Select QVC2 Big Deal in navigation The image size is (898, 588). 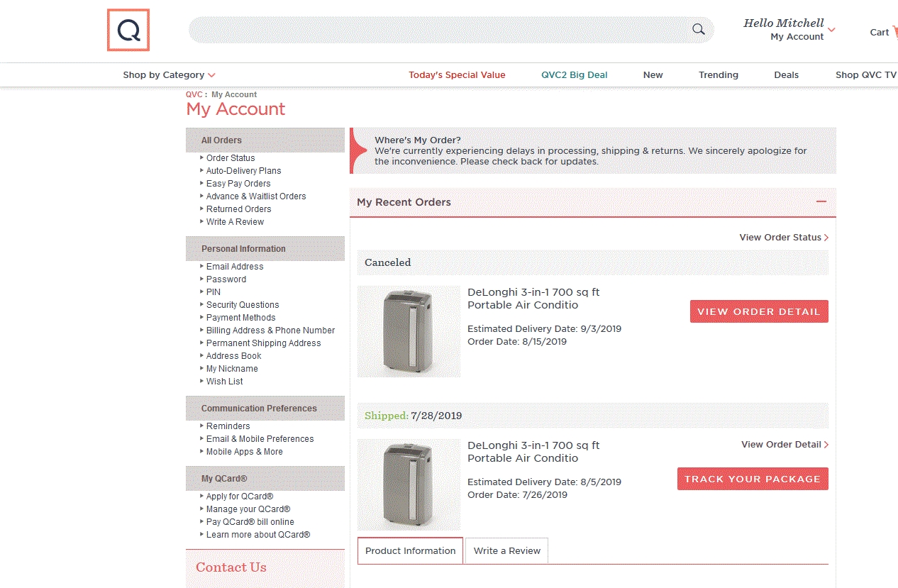pyautogui.click(x=575, y=74)
